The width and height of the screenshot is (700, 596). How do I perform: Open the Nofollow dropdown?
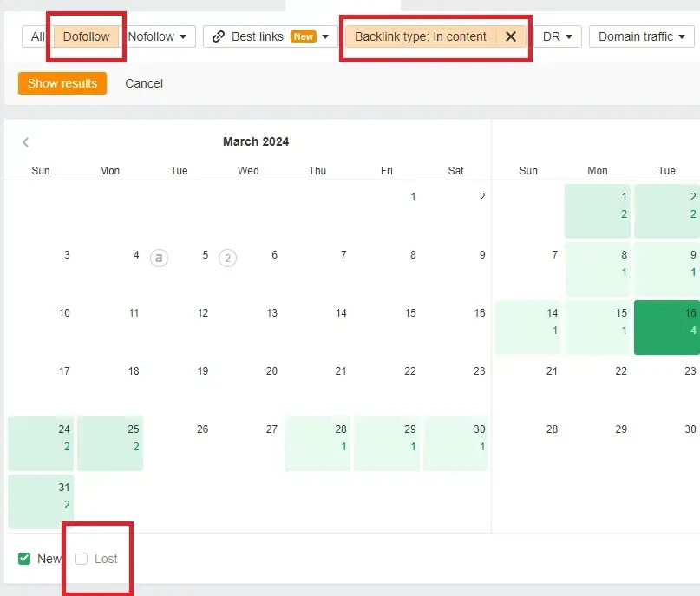point(157,36)
